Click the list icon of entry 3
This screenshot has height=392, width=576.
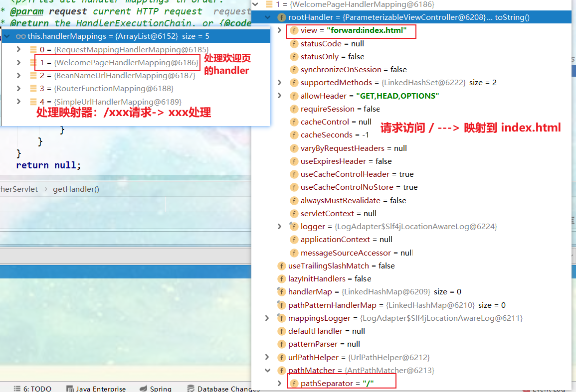coord(33,88)
